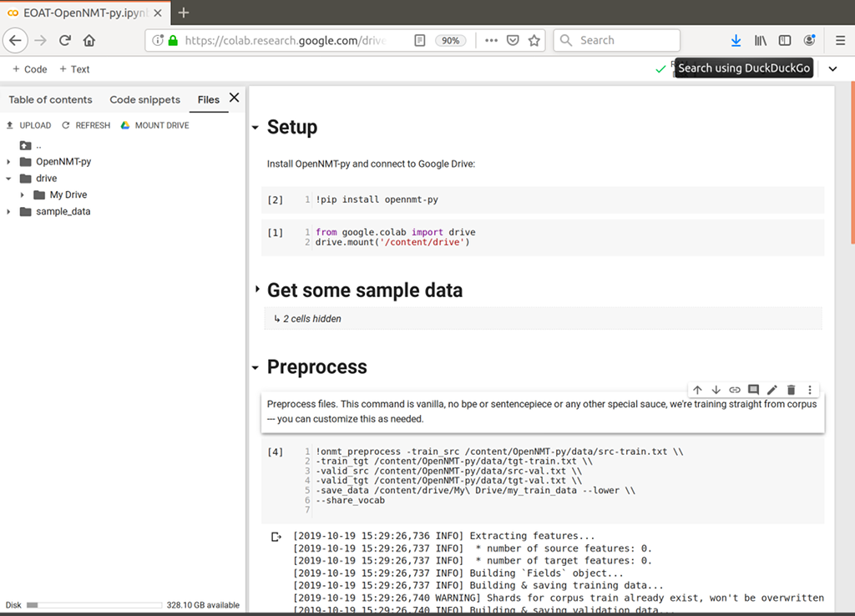Adjust the 90% zoom level indicator

450,40
